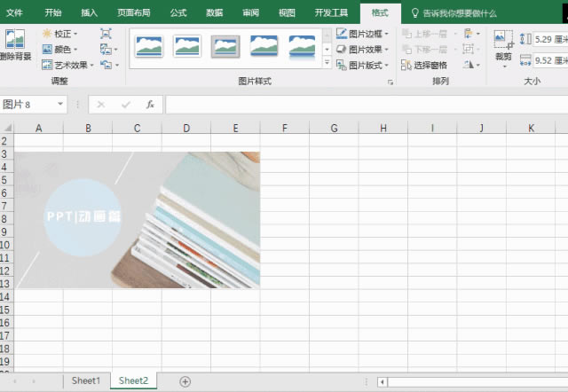This screenshot has width=568, height=392.
Task: Open the Selection Pane (选择窗格)
Action: (424, 65)
